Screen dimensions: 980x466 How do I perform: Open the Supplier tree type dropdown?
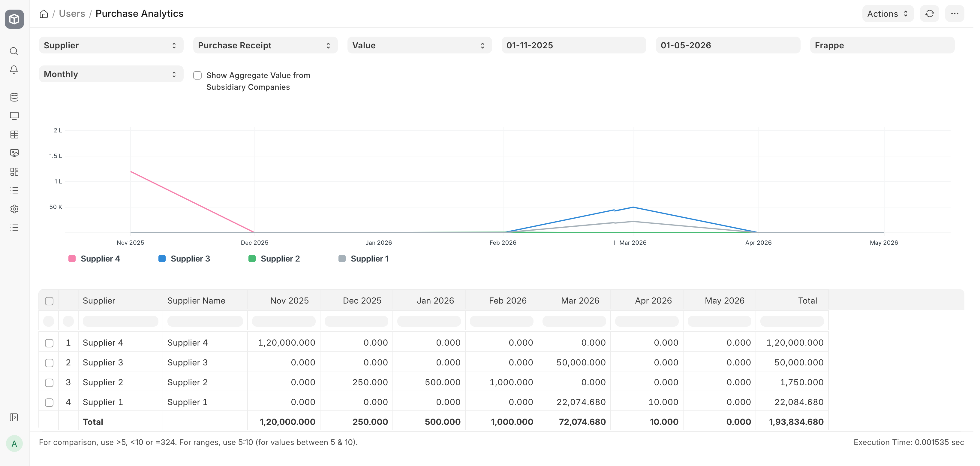(111, 45)
